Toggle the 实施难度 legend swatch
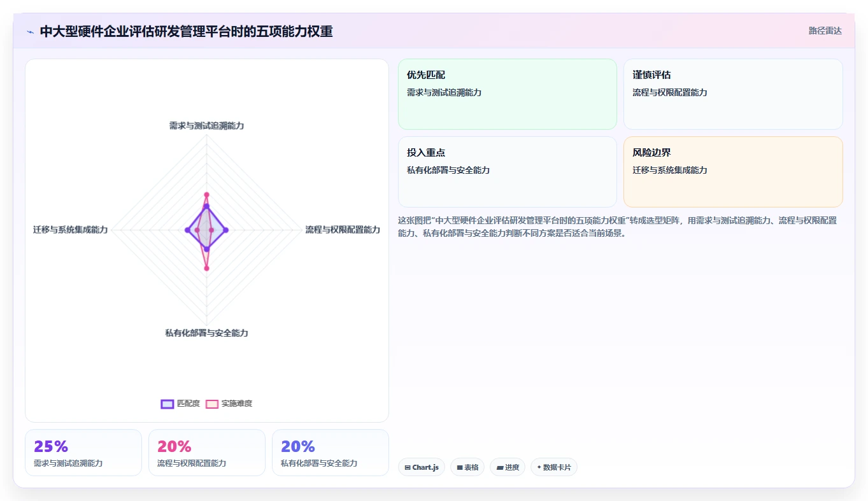 pos(212,404)
